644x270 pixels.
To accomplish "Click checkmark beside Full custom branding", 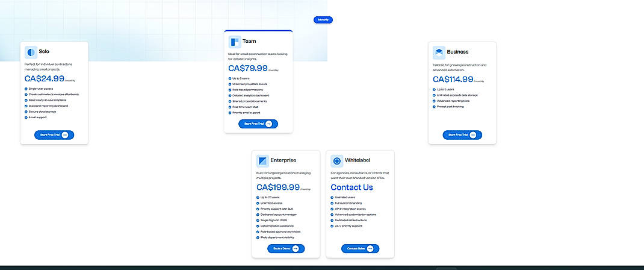I will [x=332, y=203].
